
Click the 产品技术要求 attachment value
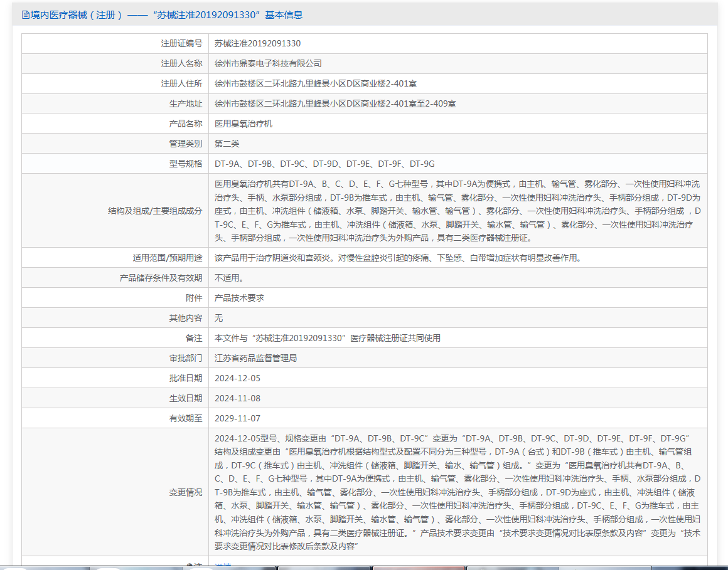pos(239,298)
